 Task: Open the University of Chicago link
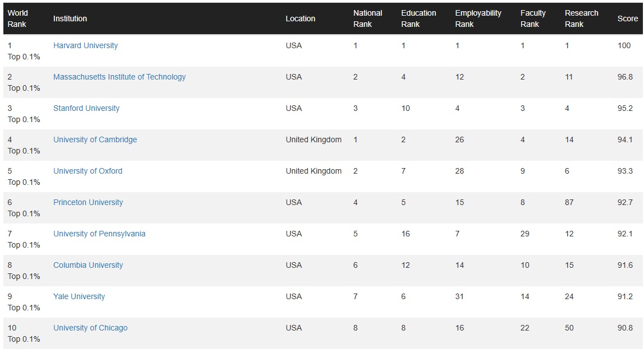90,328
